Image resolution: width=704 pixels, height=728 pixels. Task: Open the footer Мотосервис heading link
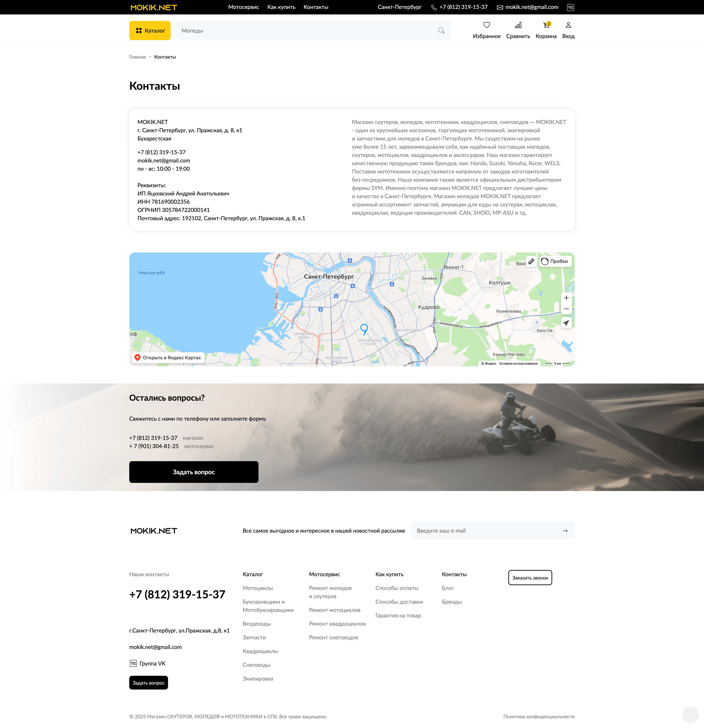[324, 574]
